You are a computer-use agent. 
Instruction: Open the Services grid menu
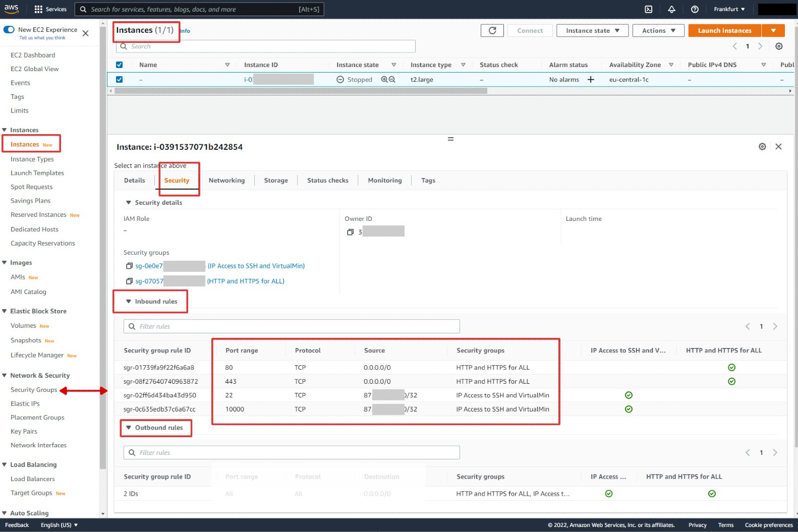[50, 9]
